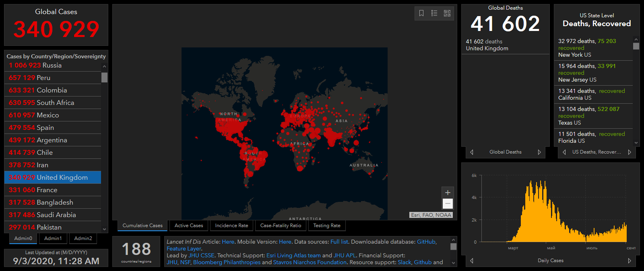Viewport: 644px width, 271px height.
Task: Click the US State panel scrollbar thumb
Action: pyautogui.click(x=636, y=46)
